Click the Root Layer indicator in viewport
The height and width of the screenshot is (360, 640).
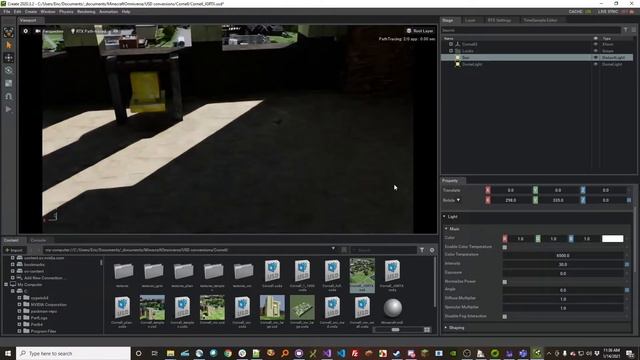[x=420, y=31]
